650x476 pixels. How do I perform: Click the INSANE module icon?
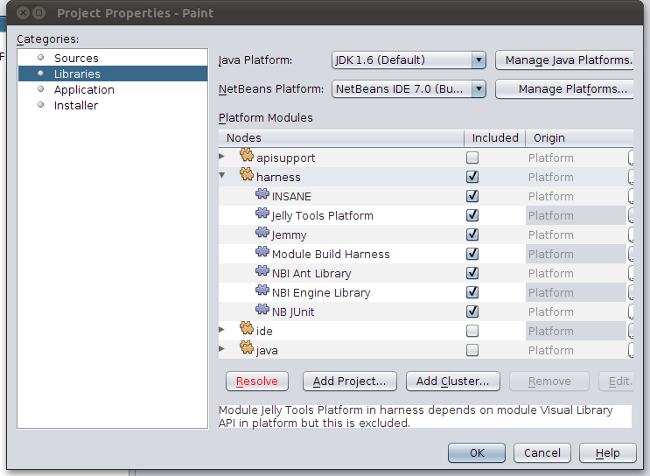263,196
